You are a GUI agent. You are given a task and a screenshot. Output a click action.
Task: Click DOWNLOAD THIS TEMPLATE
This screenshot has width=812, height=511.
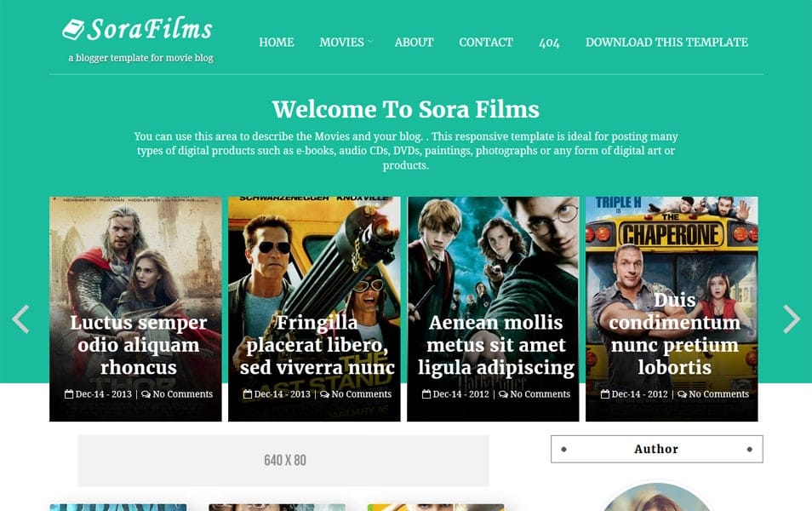(x=666, y=41)
